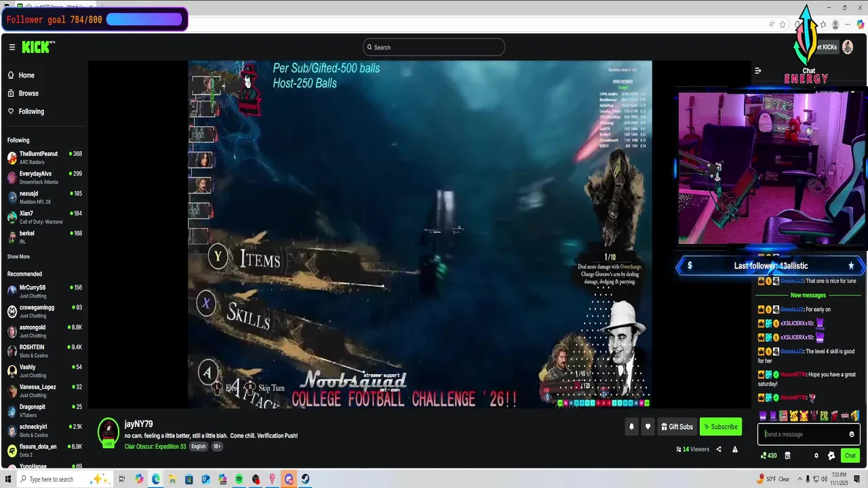Open the Kick hamburger sidebar menu
The height and width of the screenshot is (488, 868).
[x=12, y=47]
